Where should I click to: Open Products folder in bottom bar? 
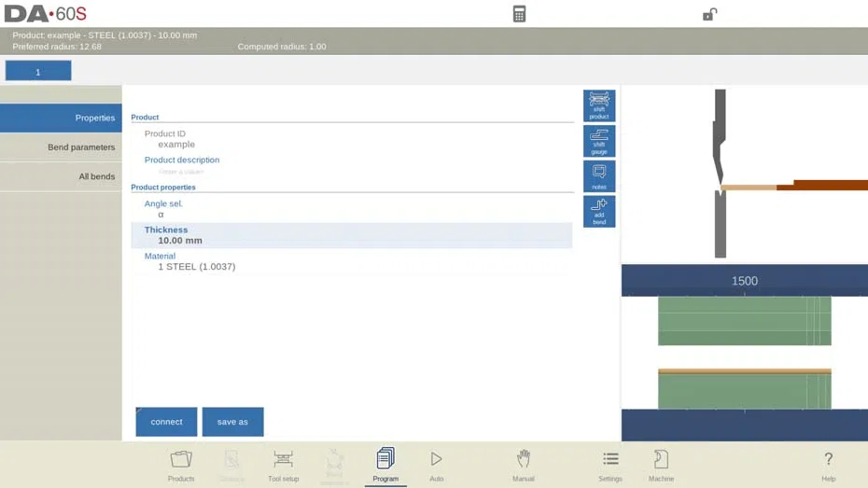click(181, 466)
